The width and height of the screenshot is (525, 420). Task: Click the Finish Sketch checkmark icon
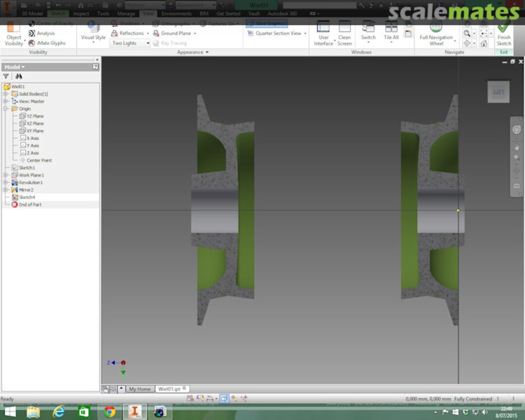(x=504, y=27)
